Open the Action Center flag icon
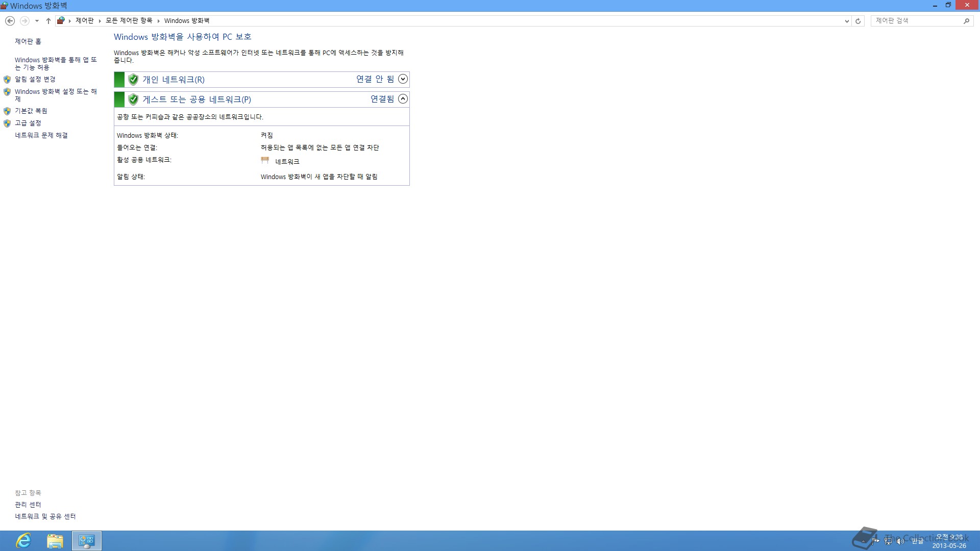 (876, 541)
